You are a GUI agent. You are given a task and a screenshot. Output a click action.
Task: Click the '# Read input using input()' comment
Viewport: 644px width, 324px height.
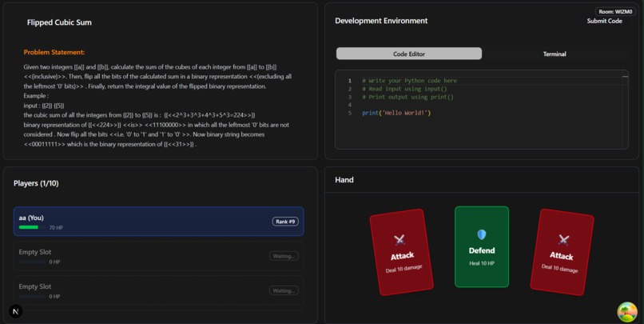404,89
